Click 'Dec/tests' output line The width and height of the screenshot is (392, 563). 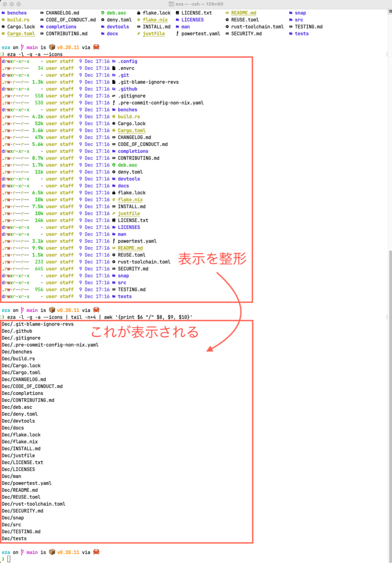(14, 538)
